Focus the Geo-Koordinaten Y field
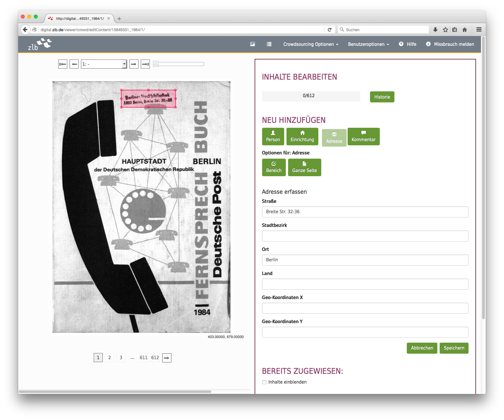 (x=365, y=332)
